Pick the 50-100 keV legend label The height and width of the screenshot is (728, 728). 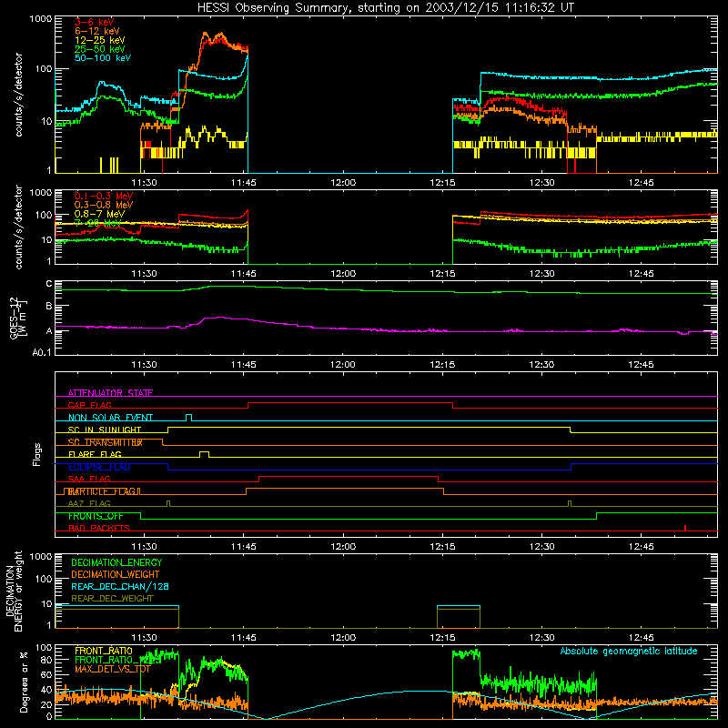tap(102, 57)
